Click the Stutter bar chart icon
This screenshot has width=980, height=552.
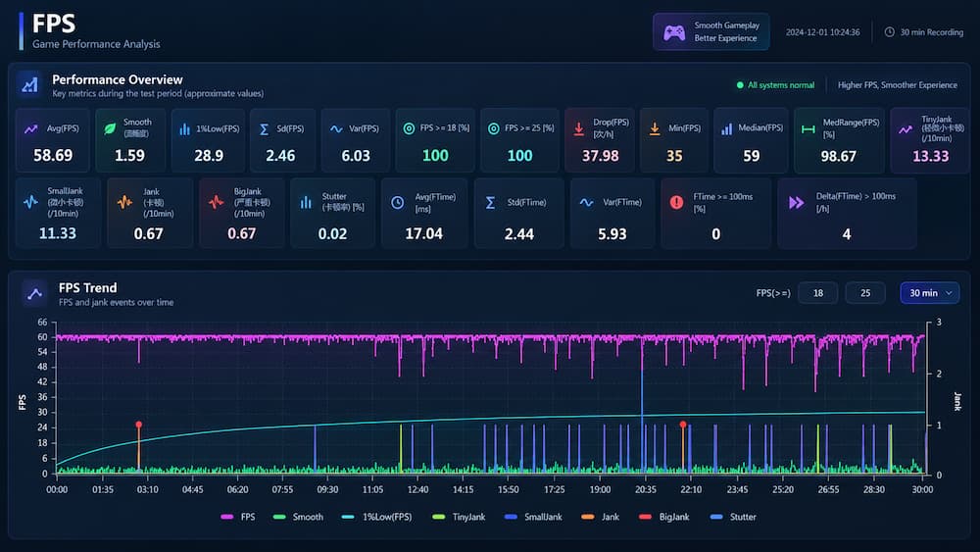tap(306, 202)
